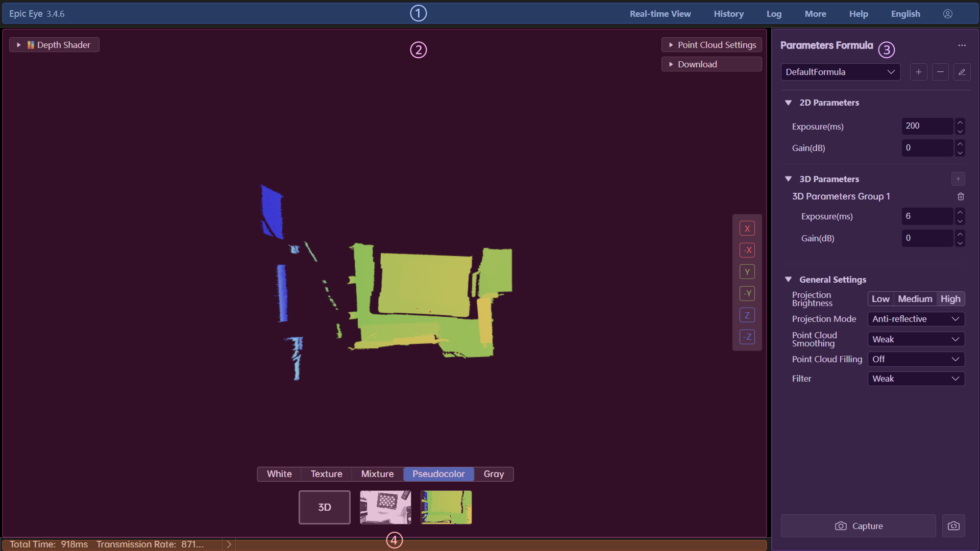Add another 3D parameters group with plus icon
Screen dimensions: 980x551
(x=958, y=179)
